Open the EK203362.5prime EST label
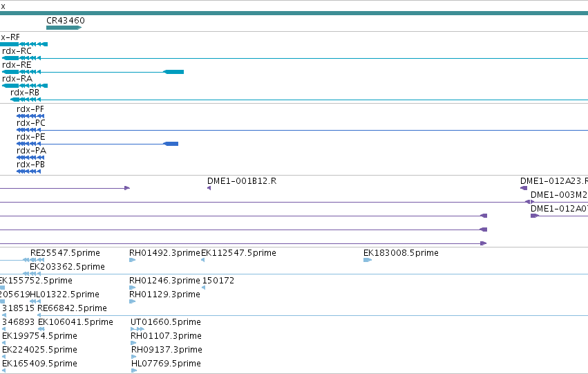The image size is (588, 374). coord(67,267)
